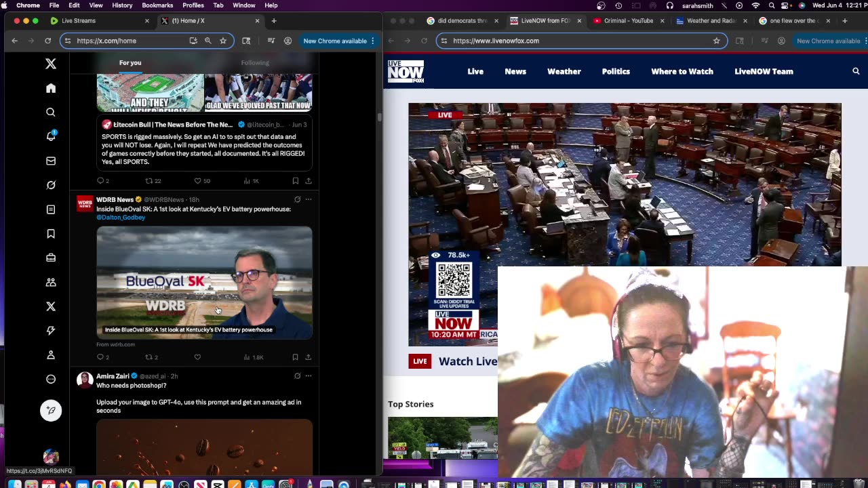Open LiveNOW site Live nav link
868x488 pixels.
point(475,71)
